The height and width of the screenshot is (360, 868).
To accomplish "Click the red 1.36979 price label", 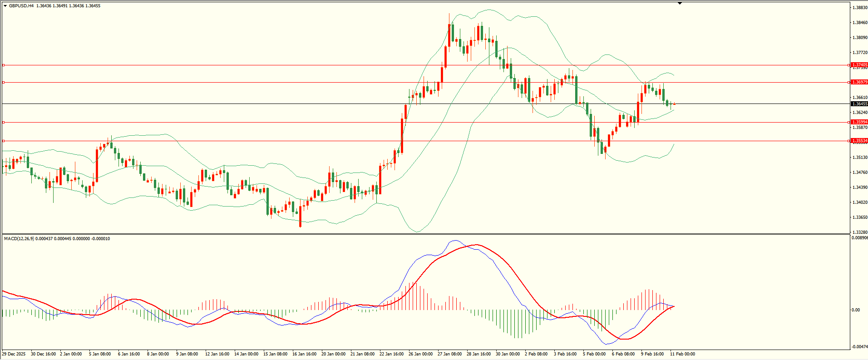I will pos(859,82).
